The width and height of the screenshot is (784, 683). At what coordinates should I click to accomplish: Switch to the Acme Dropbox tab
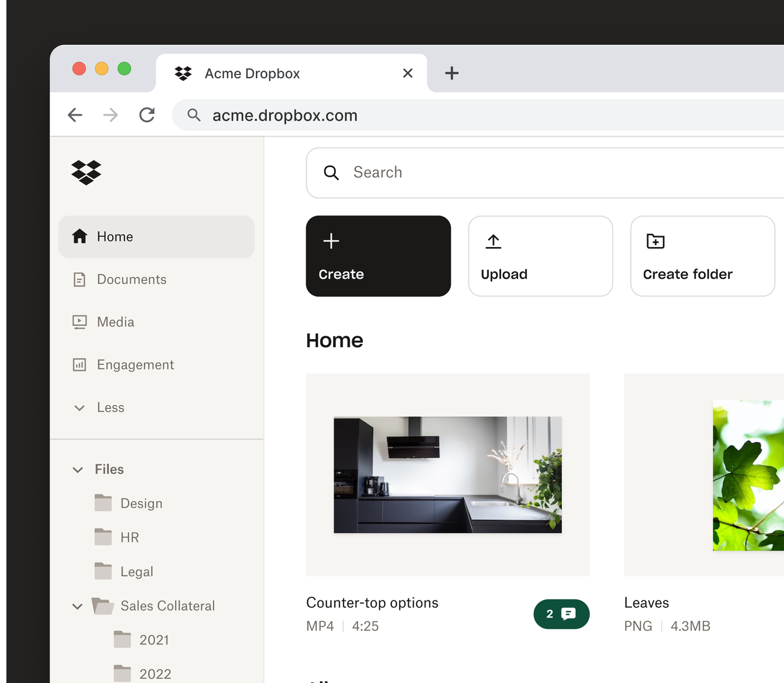[252, 74]
